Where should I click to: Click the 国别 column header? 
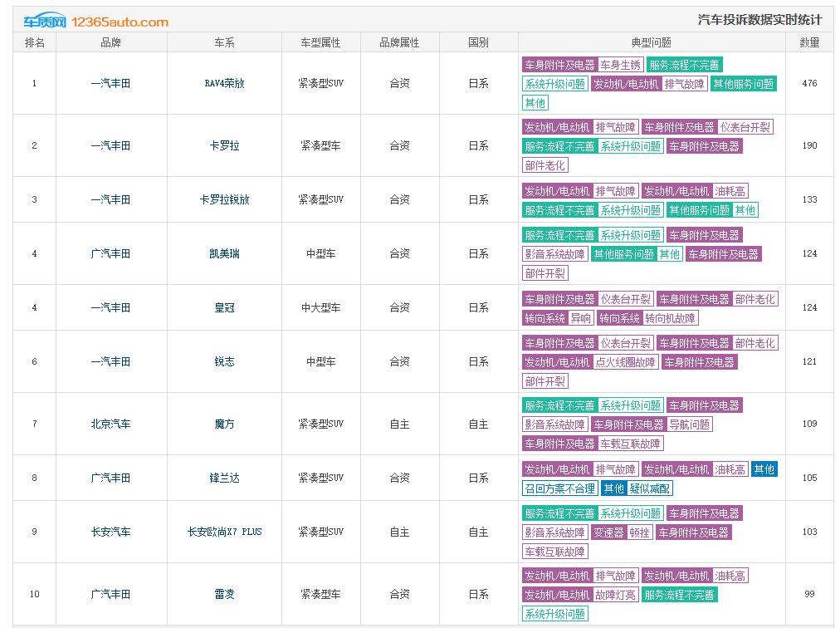478,42
